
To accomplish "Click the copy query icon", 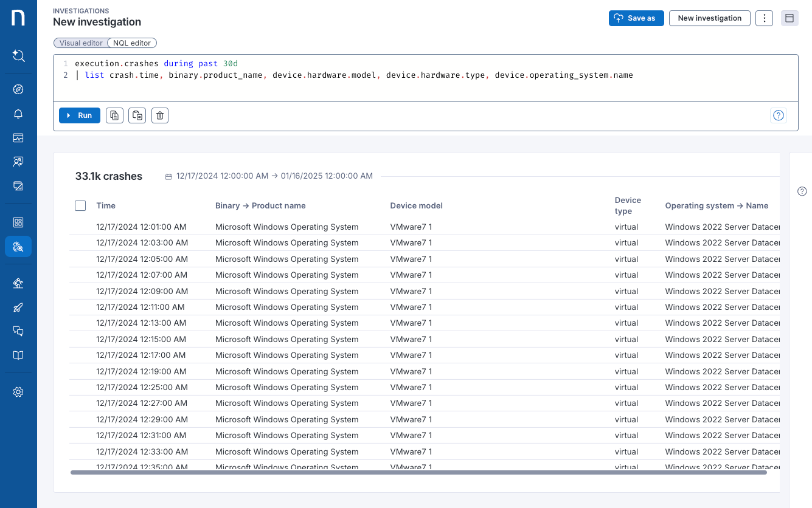I will point(114,115).
